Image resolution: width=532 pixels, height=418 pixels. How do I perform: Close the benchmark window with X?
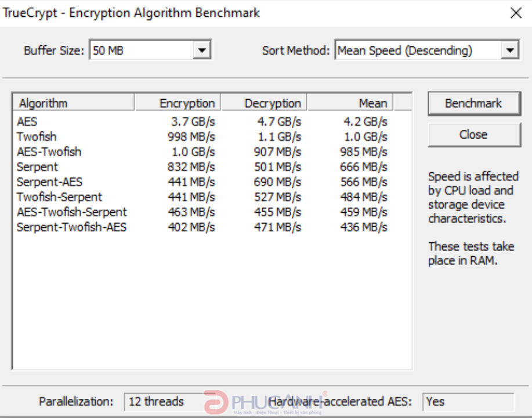coord(516,13)
